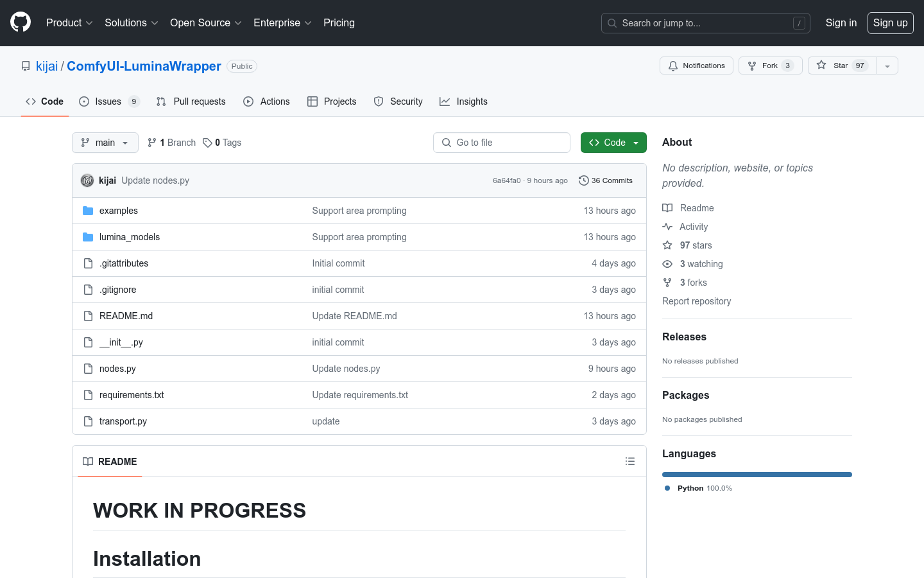
Task: Open the Insights tab
Action: click(463, 101)
